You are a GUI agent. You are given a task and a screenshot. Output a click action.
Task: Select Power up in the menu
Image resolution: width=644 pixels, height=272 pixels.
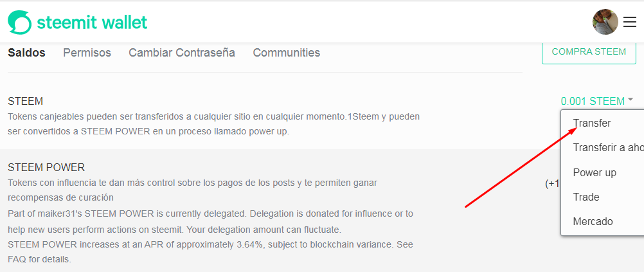595,172
